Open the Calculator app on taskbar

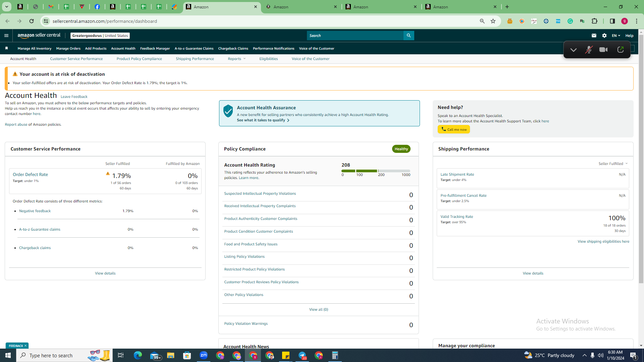[x=335, y=355]
